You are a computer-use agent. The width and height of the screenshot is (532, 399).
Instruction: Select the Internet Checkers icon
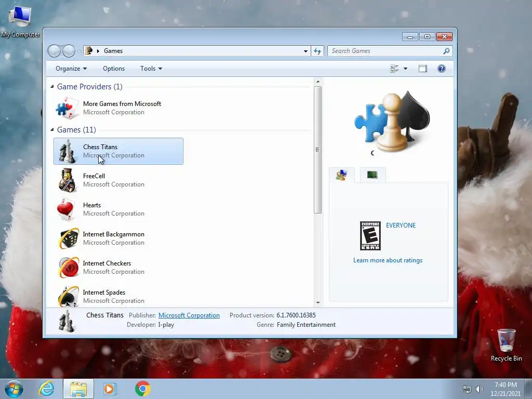[x=69, y=268]
